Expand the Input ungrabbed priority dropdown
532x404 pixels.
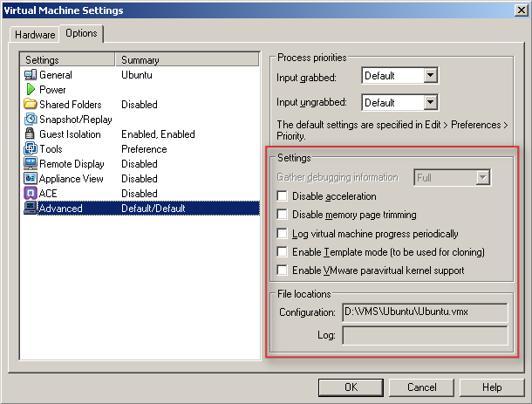429,102
